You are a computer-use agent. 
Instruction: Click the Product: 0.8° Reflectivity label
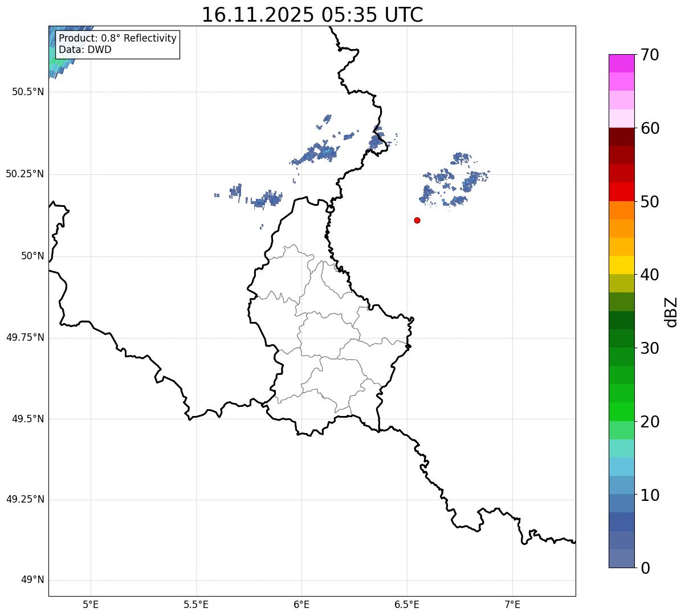click(x=118, y=38)
